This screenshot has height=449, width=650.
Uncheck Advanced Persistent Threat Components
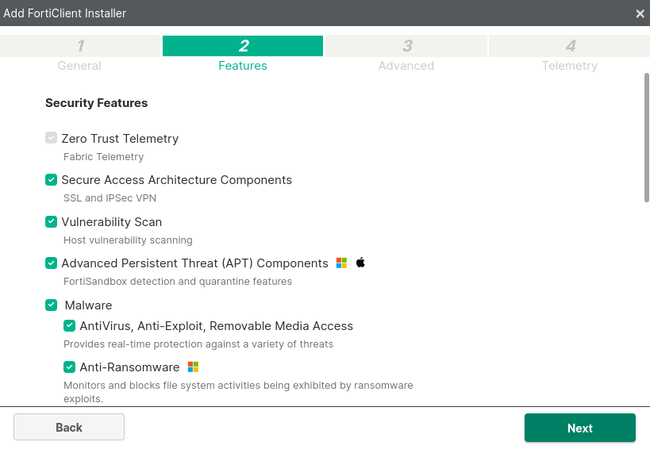coord(51,263)
